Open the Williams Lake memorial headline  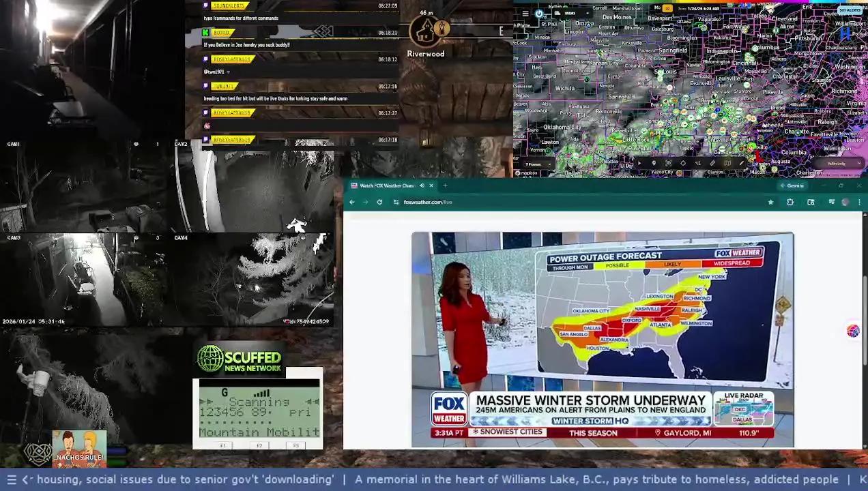pos(596,479)
